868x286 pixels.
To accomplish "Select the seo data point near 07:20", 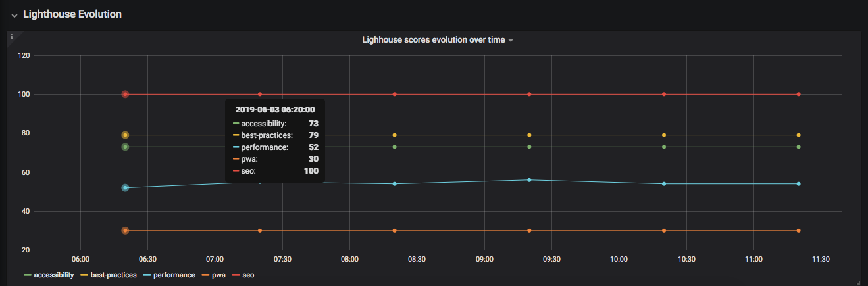I will click(260, 94).
